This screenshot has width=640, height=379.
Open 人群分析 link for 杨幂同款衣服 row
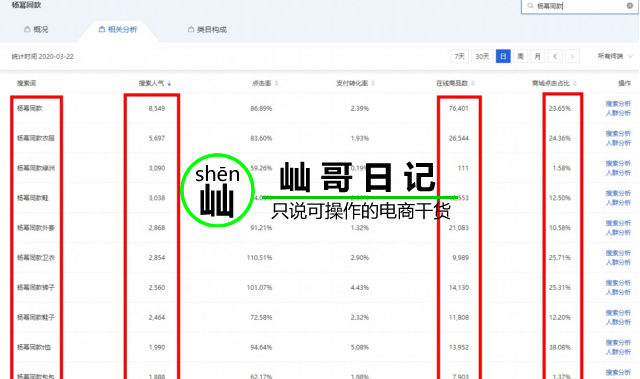618,143
